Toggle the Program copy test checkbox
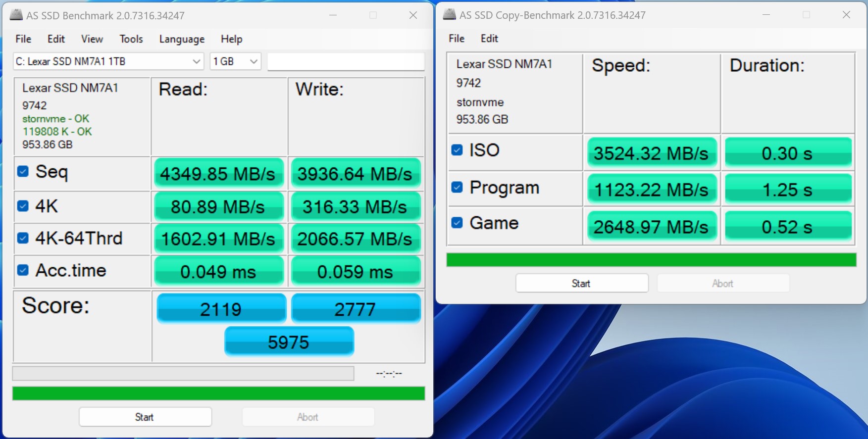This screenshot has width=868, height=439. point(457,187)
